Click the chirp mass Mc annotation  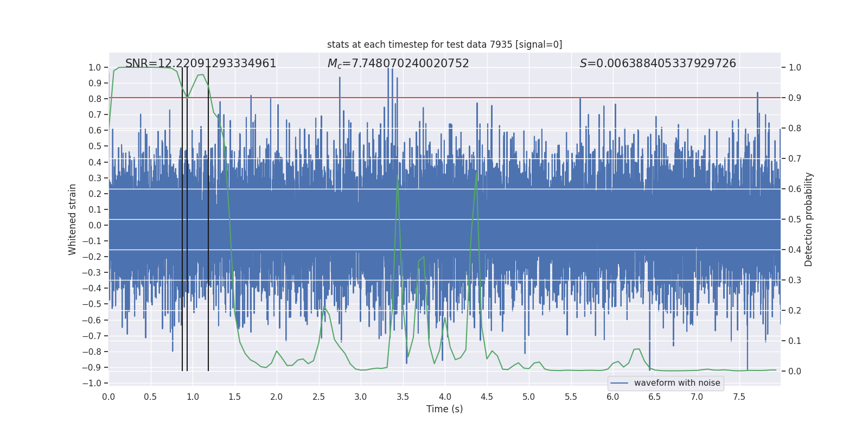click(398, 63)
